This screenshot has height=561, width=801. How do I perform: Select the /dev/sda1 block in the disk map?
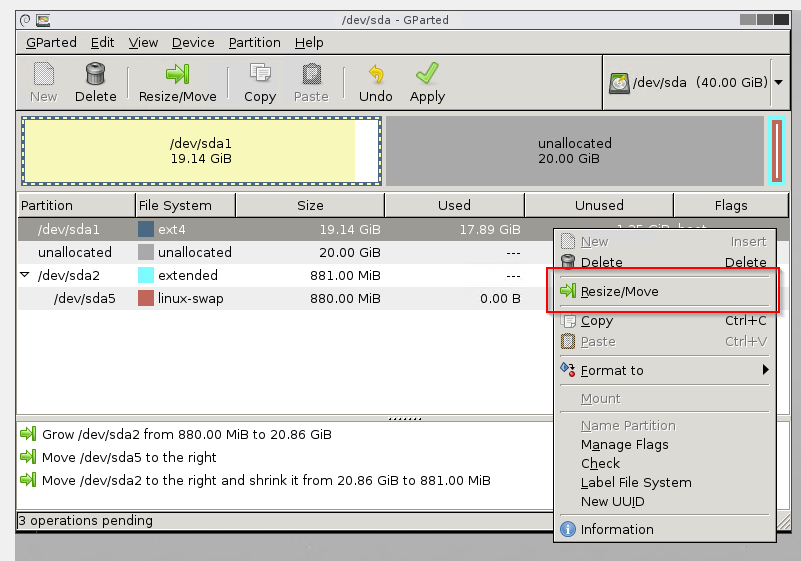[201, 151]
